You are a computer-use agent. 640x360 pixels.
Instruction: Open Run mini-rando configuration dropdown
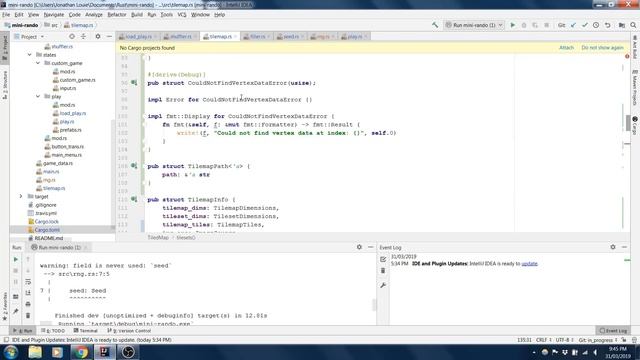click(x=475, y=25)
